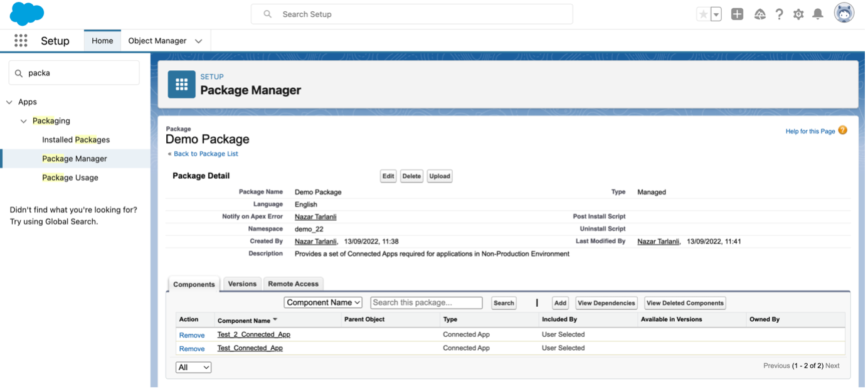Open the notifications bell icon
The width and height of the screenshot is (868, 389).
pos(818,14)
